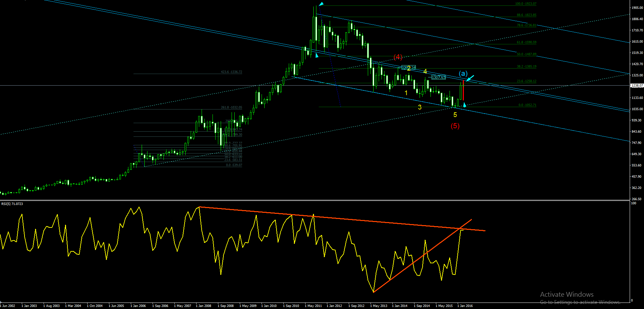
Task: Select the 1710.70 price axis label
Action: (x=637, y=30)
